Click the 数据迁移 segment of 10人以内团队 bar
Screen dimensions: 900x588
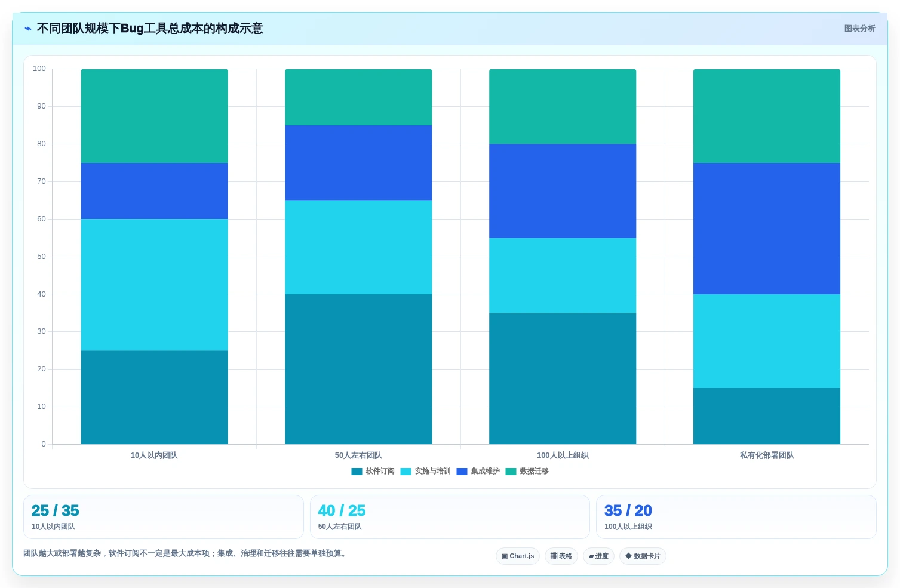tap(154, 116)
